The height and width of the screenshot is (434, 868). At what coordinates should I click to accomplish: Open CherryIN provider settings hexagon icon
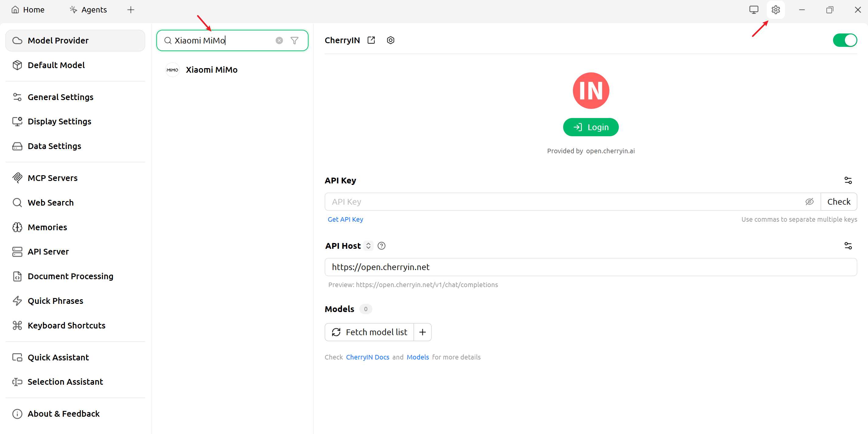(391, 40)
